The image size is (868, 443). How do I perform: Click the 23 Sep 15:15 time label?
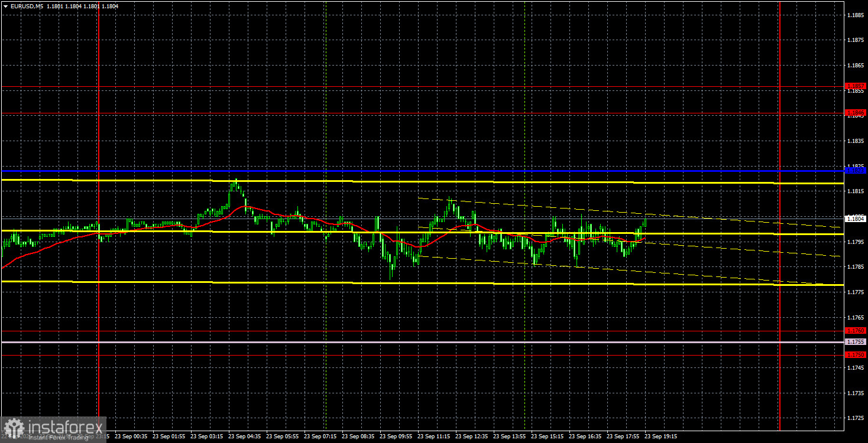click(548, 437)
